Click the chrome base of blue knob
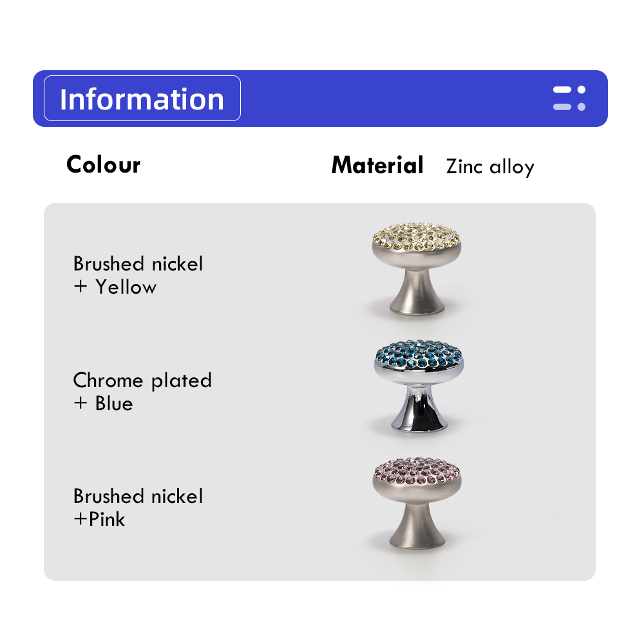Screen dimensions: 644x644 pos(419,409)
